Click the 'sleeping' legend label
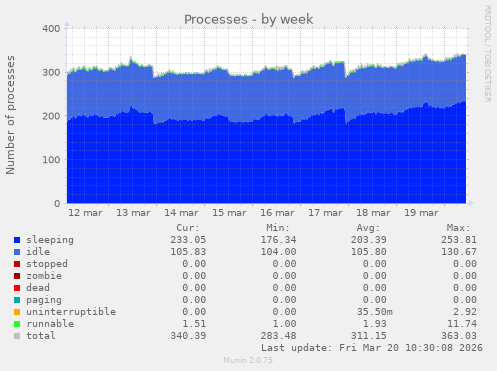This screenshot has height=371, width=497. (x=50, y=240)
